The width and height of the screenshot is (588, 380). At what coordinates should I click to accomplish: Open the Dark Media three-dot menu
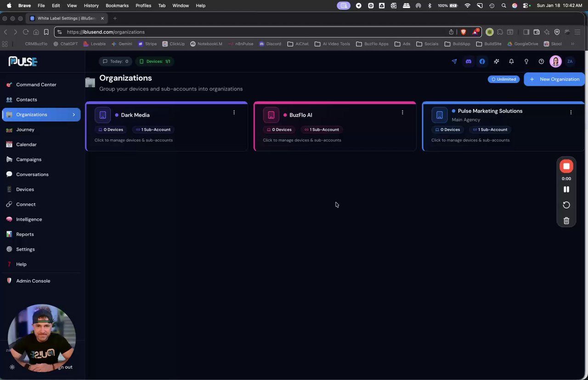(234, 112)
